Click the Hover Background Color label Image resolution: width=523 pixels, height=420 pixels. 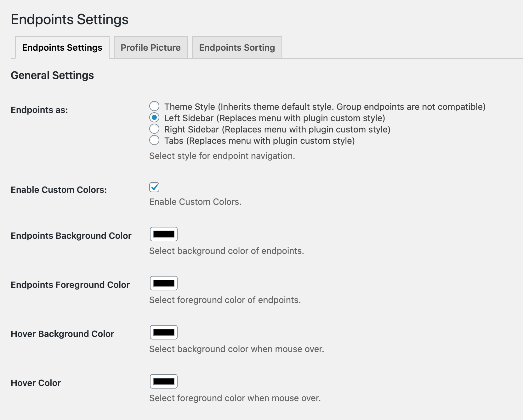pos(62,334)
